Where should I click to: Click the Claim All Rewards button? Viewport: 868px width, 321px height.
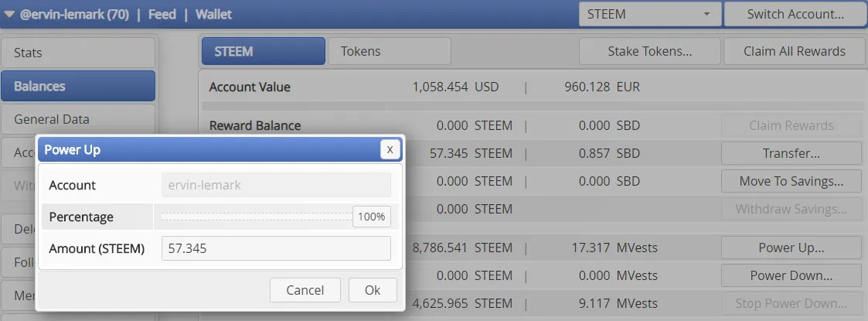click(x=795, y=51)
